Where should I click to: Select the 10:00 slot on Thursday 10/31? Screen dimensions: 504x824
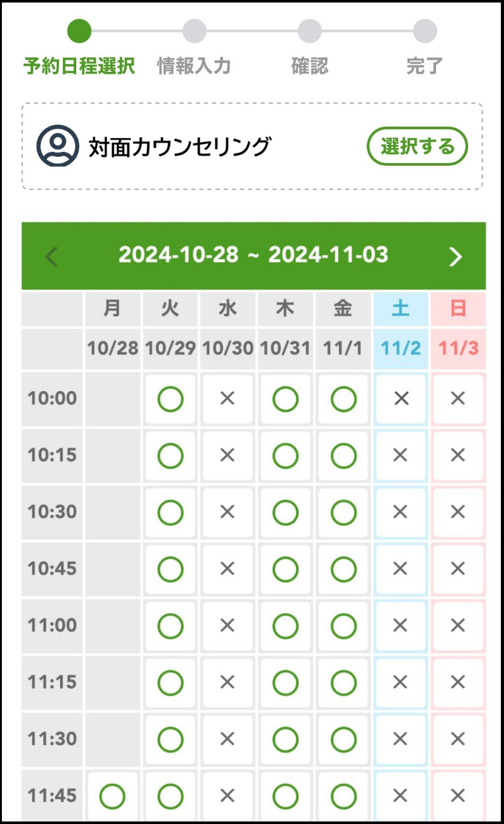(285, 398)
